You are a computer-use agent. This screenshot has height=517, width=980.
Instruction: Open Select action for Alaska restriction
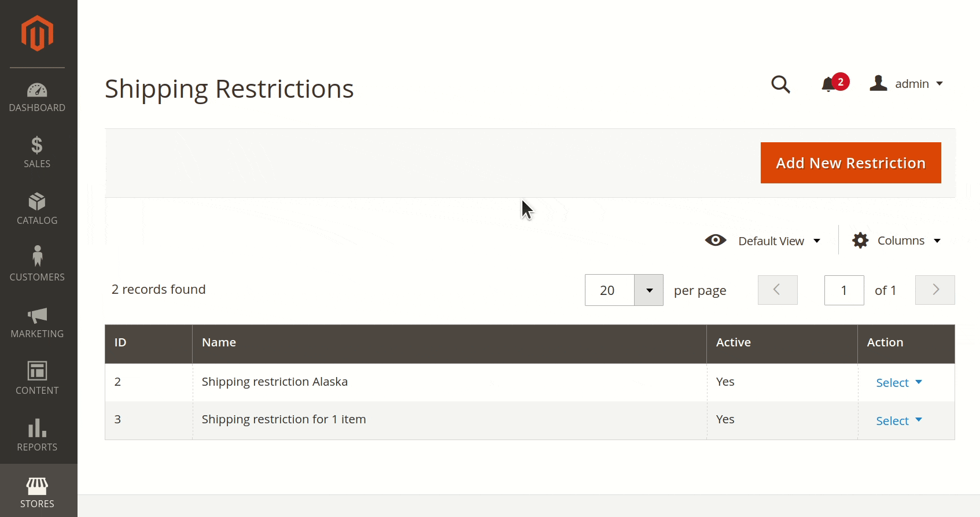[x=898, y=383]
